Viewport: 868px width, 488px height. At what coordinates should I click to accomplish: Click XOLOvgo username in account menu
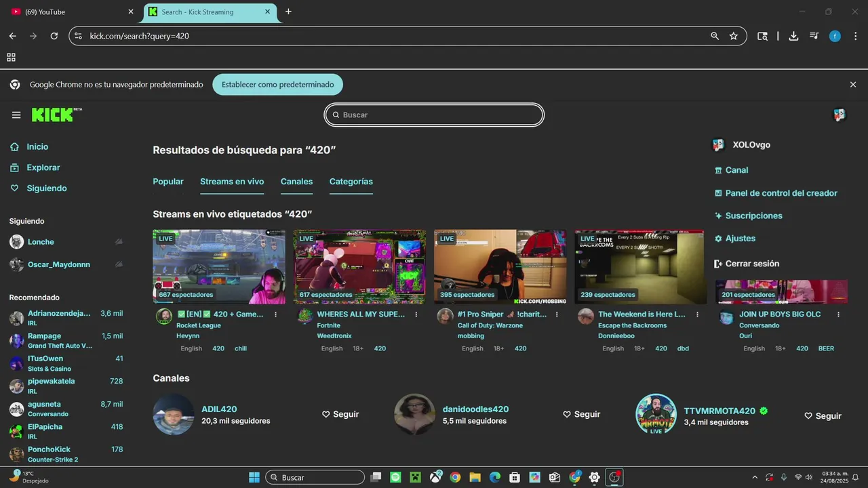[751, 145]
